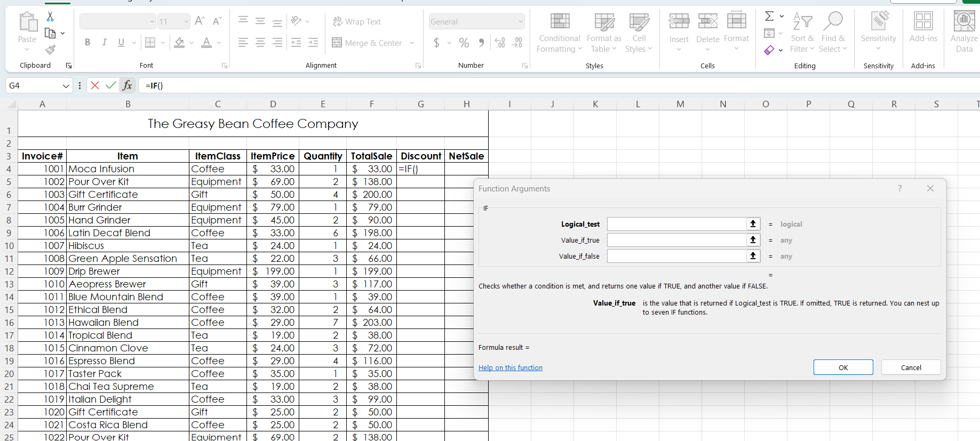Click in the Value_if_true field
This screenshot has height=441, width=980.
coord(676,240)
